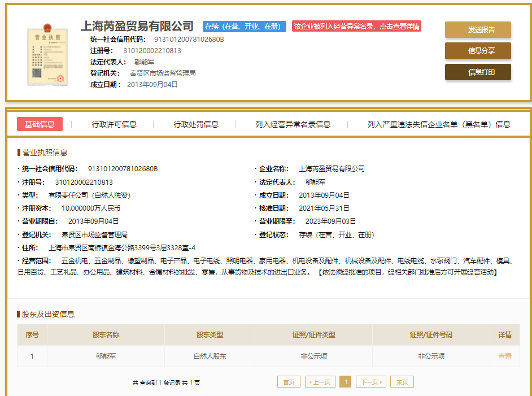This screenshot has height=396, width=532.
Task: Go to 首页 in pagination
Action: coord(289,381)
